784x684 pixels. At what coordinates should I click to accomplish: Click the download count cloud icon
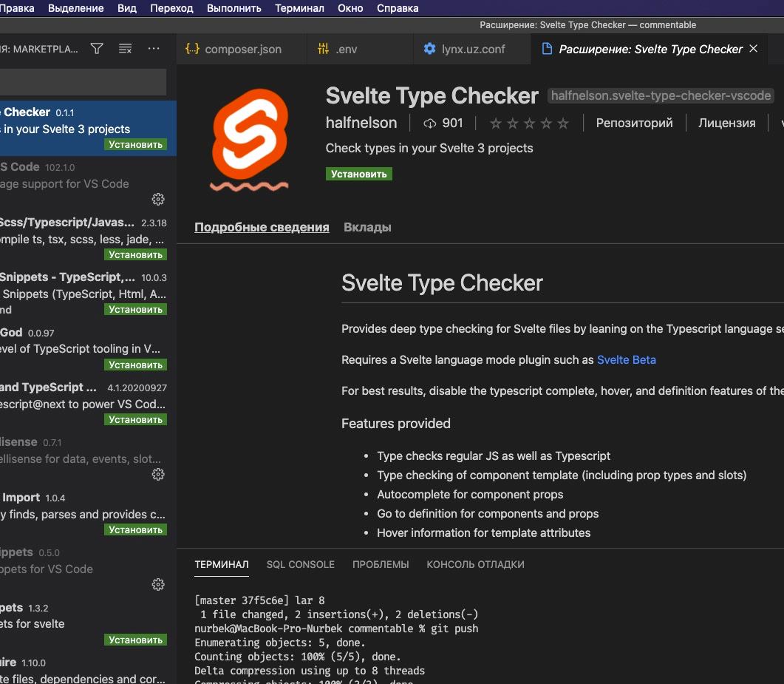(429, 123)
